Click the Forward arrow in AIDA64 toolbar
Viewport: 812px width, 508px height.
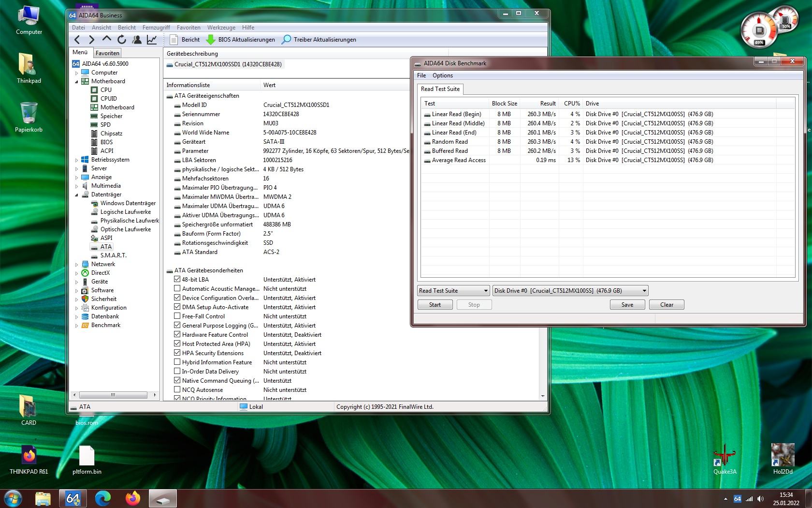92,40
